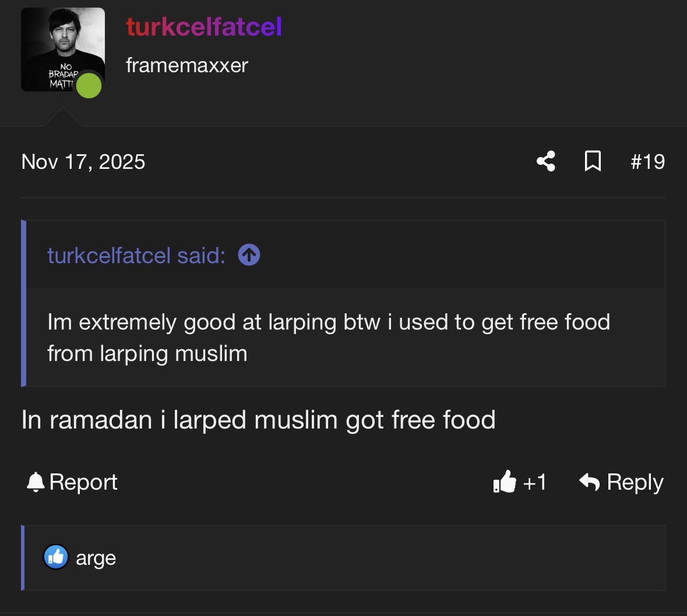Click the "framemaxxer" user title
This screenshot has height=616, width=687.
(x=187, y=65)
